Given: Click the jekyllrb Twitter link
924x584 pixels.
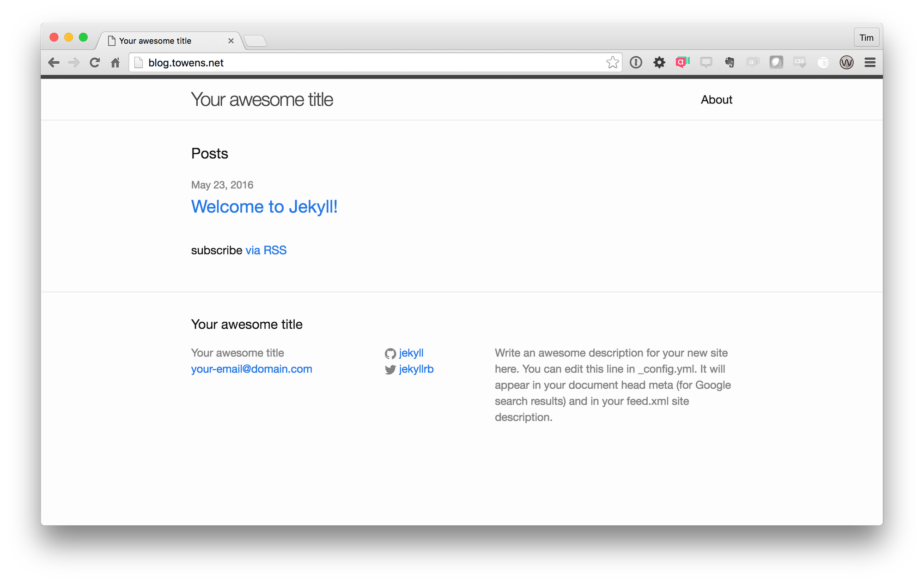Looking at the screenshot, I should pos(415,369).
